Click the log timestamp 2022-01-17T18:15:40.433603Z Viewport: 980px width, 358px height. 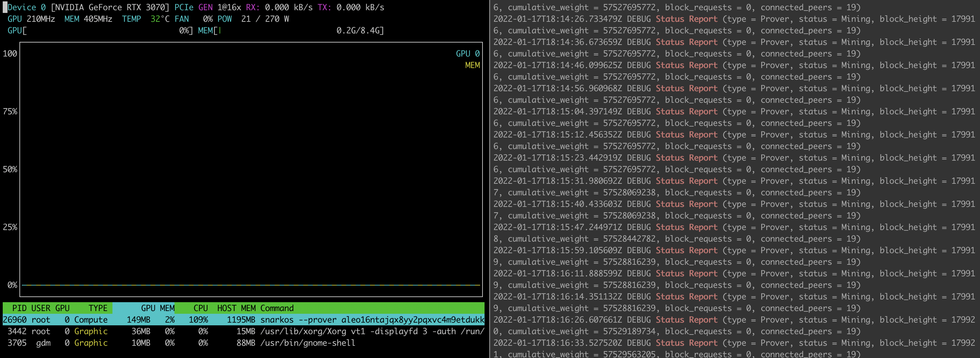558,204
